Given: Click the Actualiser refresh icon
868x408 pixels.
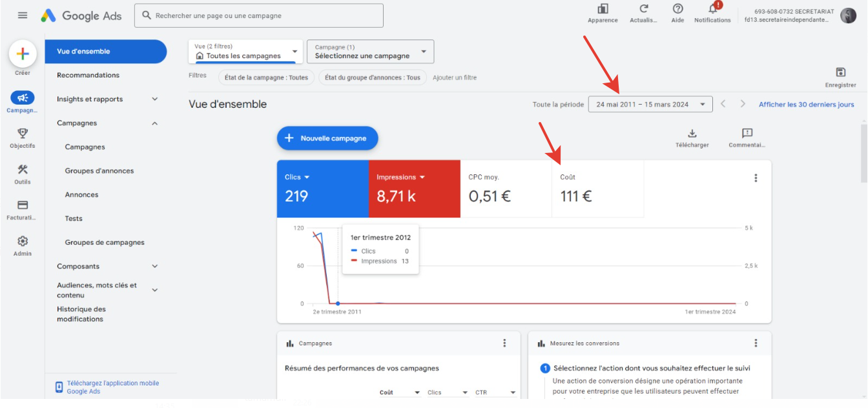Looking at the screenshot, I should [643, 9].
